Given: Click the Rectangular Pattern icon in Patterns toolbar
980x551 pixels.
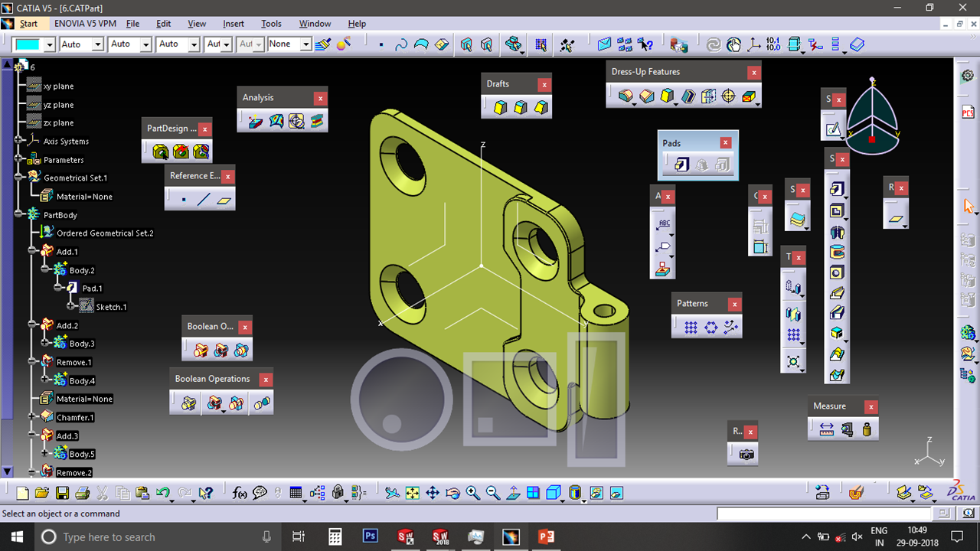Looking at the screenshot, I should coord(691,328).
